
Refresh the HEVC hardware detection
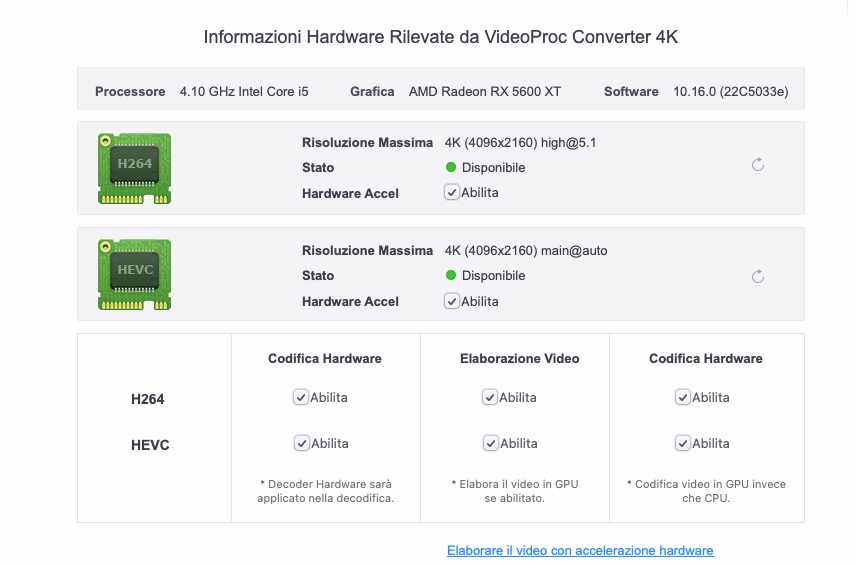[x=758, y=276]
